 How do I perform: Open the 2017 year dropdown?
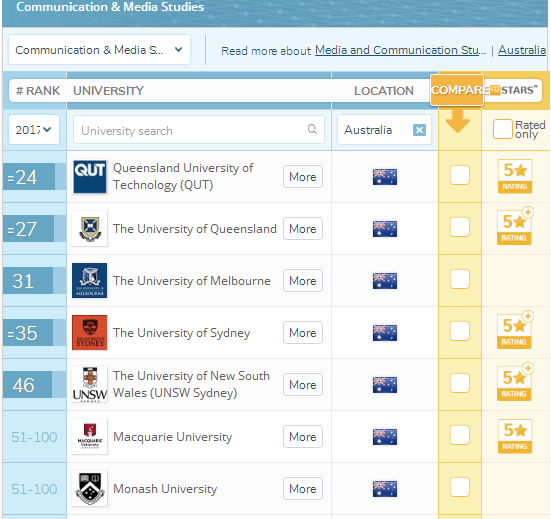[x=34, y=130]
